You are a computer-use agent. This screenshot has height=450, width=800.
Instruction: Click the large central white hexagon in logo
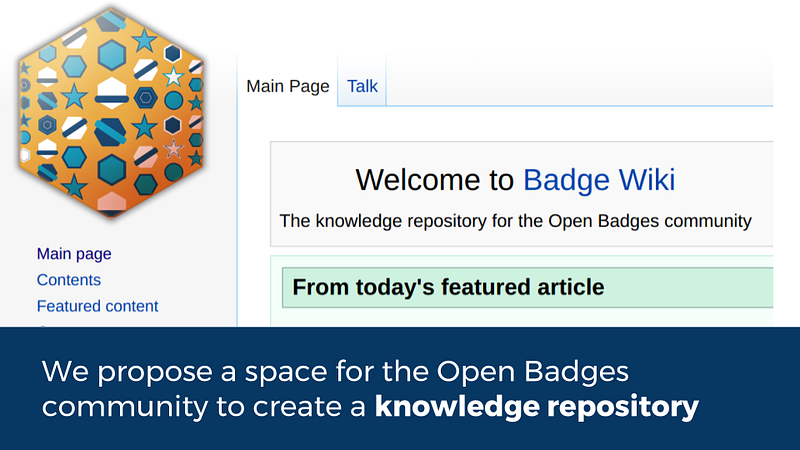[111, 93]
